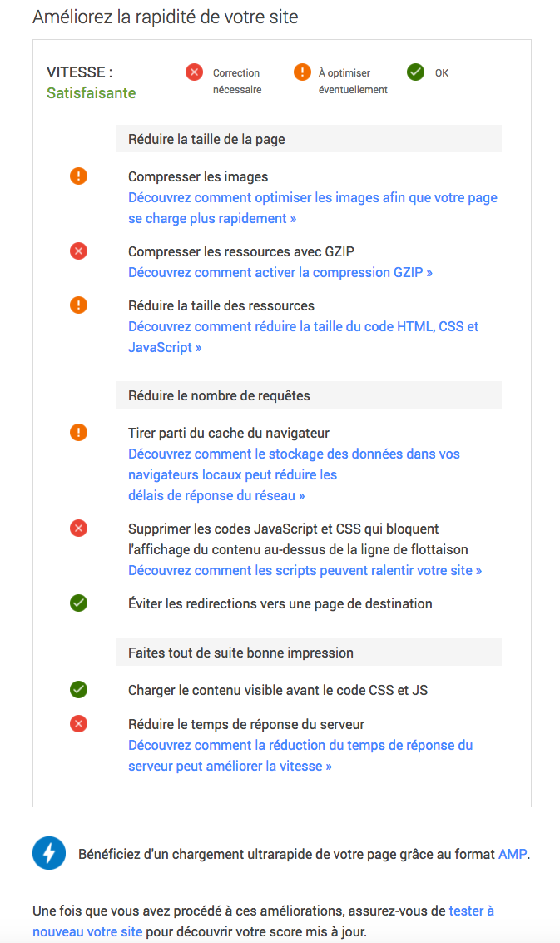This screenshot has width=560, height=943.
Task: Click warning icon beside Tirer parti du cache
Action: [78, 433]
